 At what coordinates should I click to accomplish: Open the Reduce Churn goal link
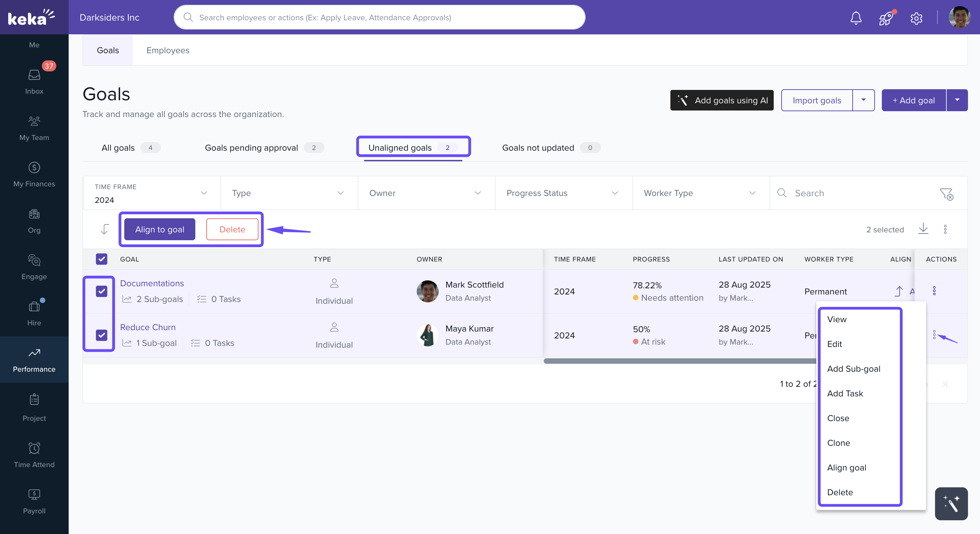pos(148,327)
